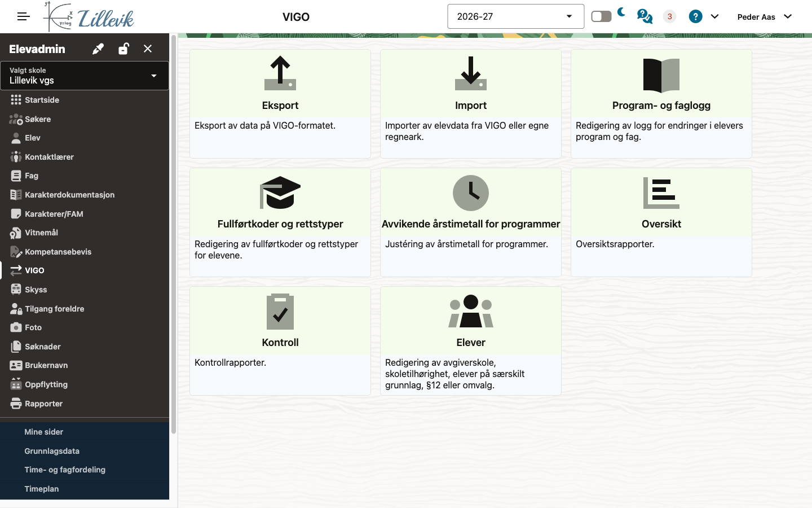The image size is (812, 508).
Task: Click the sidebar vertical scrollbar
Action: [174, 234]
